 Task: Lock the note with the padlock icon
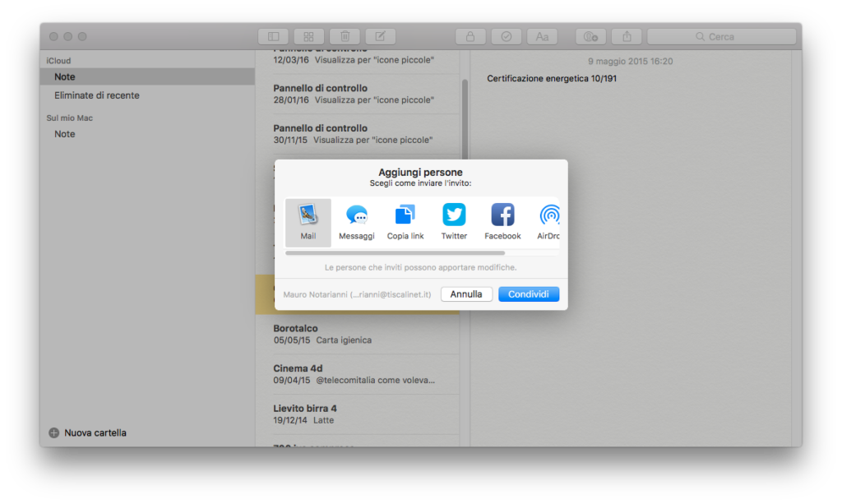(470, 36)
